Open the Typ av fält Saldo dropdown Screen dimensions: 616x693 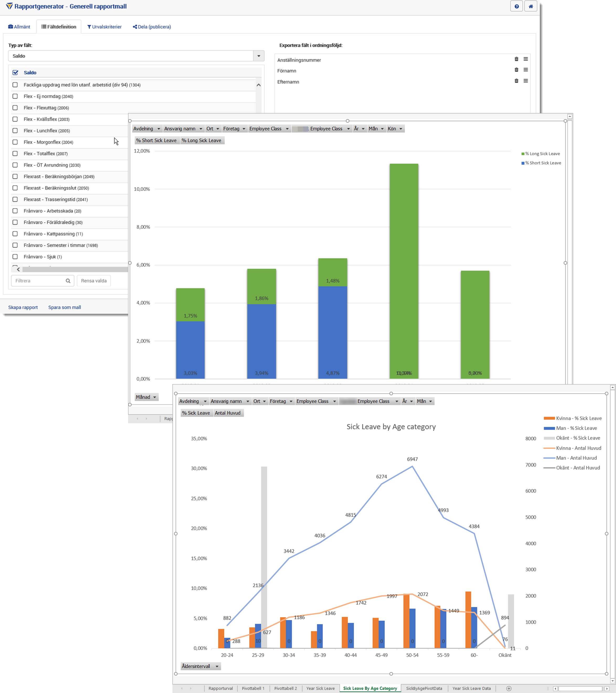[259, 56]
